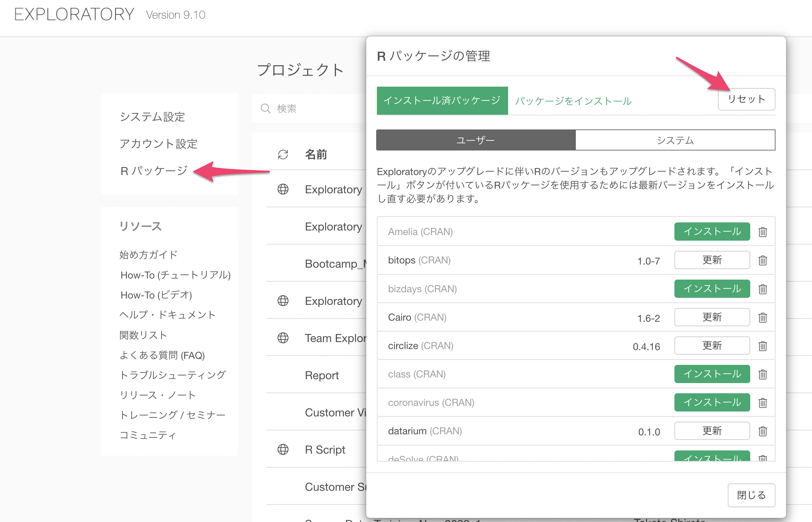Update the Cairo package
812x522 pixels.
pos(712,317)
